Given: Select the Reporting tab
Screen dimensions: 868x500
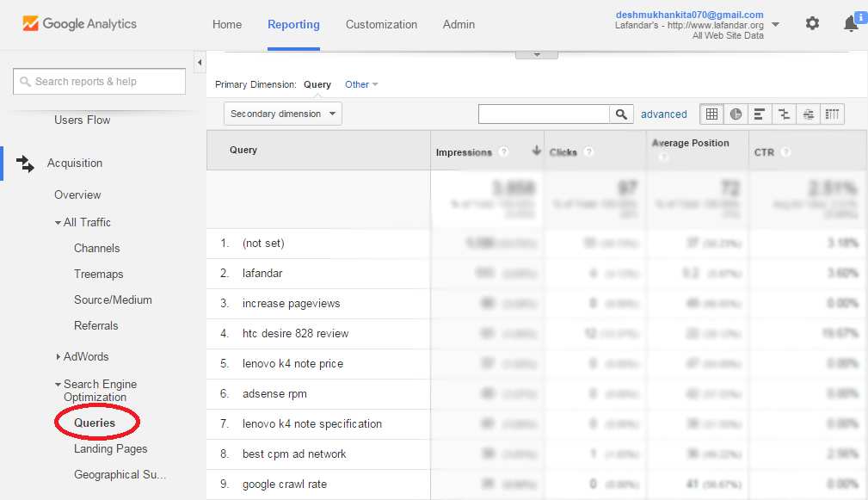Looking at the screenshot, I should click(x=293, y=24).
